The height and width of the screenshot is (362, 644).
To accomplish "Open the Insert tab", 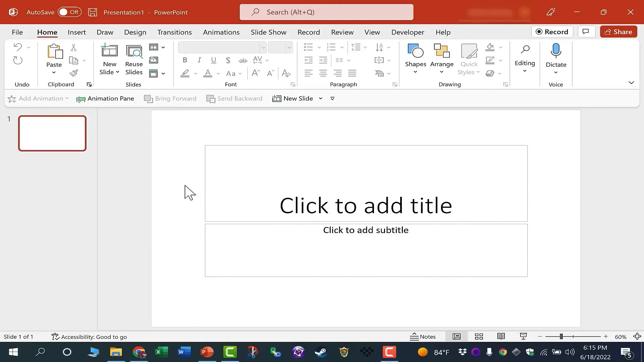I will click(77, 32).
